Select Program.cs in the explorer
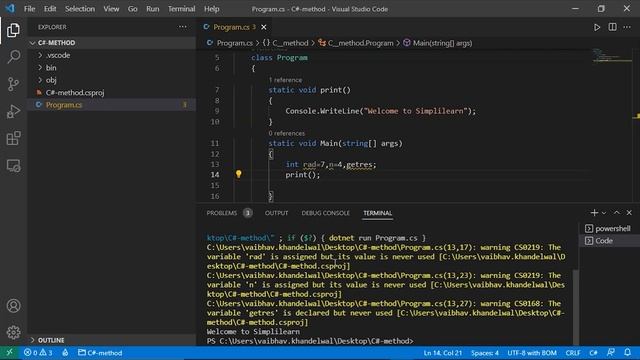 111,105
